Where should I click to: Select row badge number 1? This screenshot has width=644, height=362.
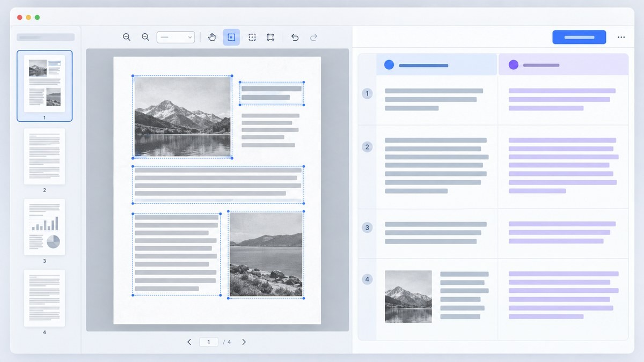coord(367,94)
